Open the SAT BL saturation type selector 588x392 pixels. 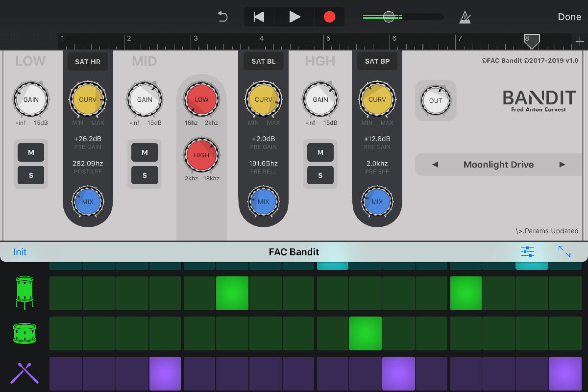(264, 61)
